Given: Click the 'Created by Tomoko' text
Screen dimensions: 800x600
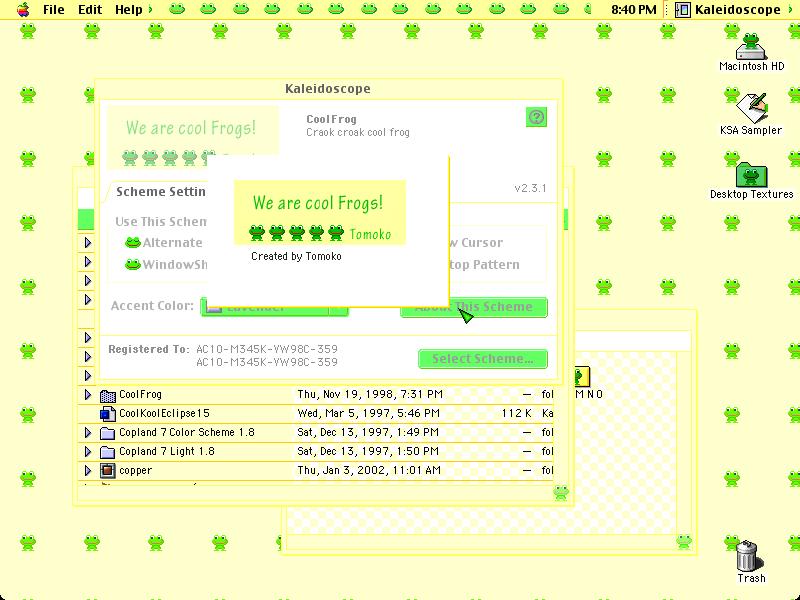Looking at the screenshot, I should coord(296,256).
